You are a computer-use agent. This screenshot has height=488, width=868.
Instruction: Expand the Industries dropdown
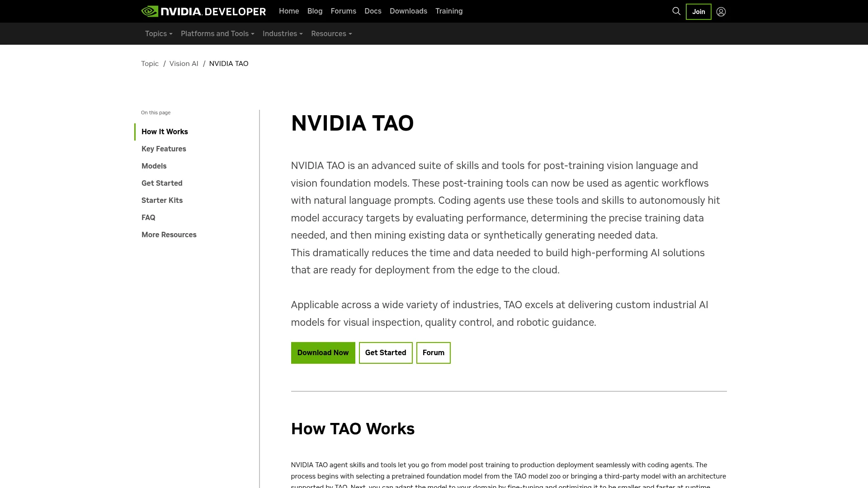[x=283, y=34]
